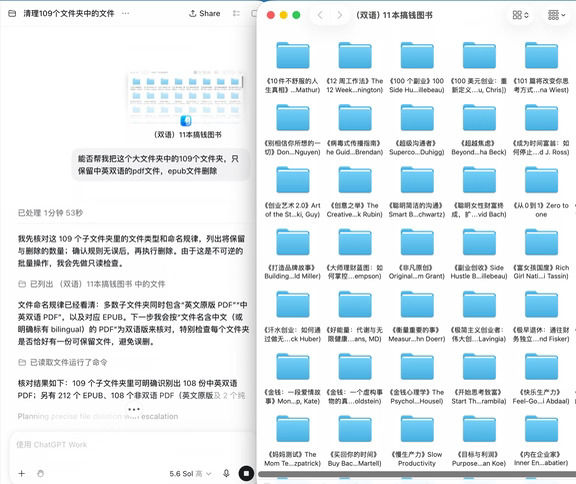The height and width of the screenshot is (484, 576).
Task: Open the Finder group-by dropdown
Action: (x=556, y=15)
